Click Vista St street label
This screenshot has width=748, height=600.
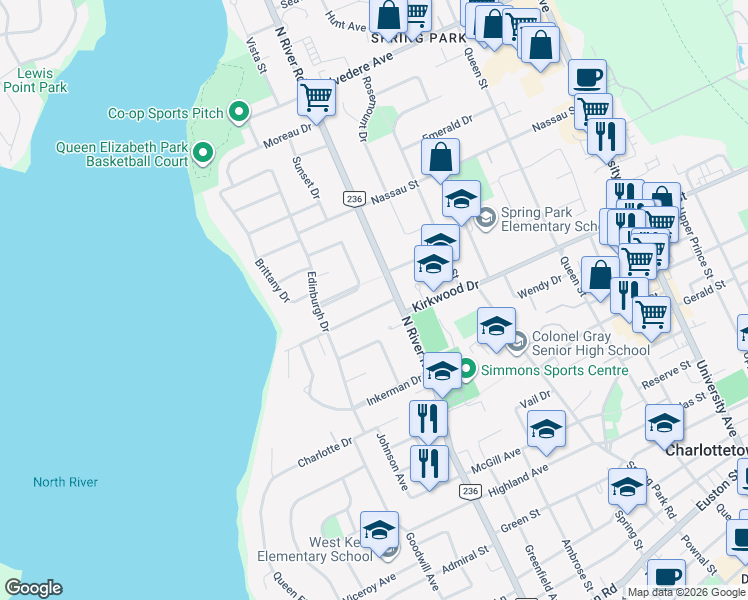[x=256, y=56]
